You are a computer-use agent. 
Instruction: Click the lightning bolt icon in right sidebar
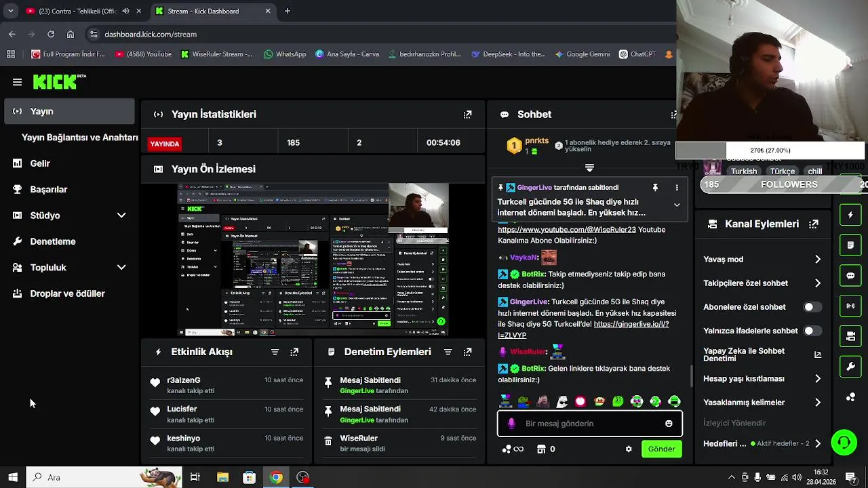click(x=850, y=215)
